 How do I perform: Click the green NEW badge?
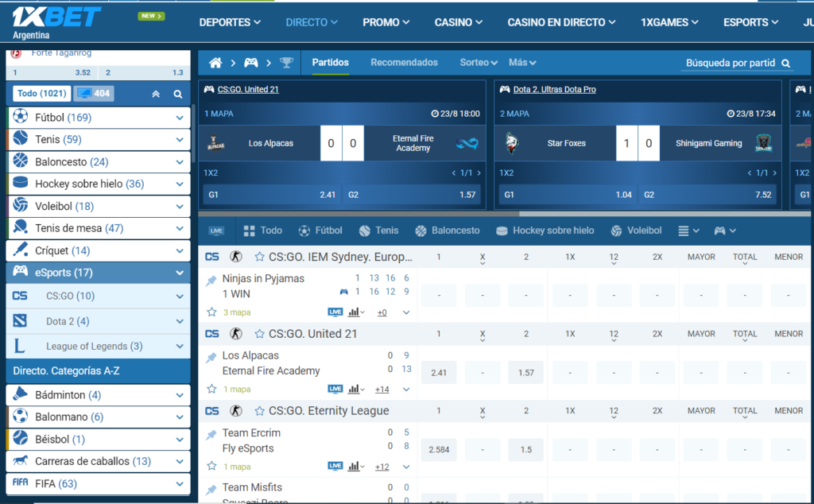pyautogui.click(x=151, y=16)
